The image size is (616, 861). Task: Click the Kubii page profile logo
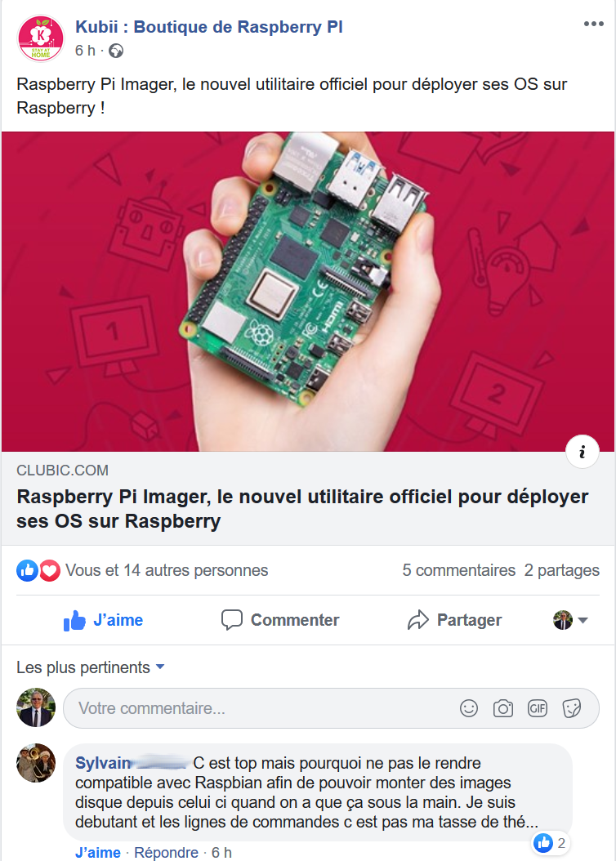(x=41, y=38)
